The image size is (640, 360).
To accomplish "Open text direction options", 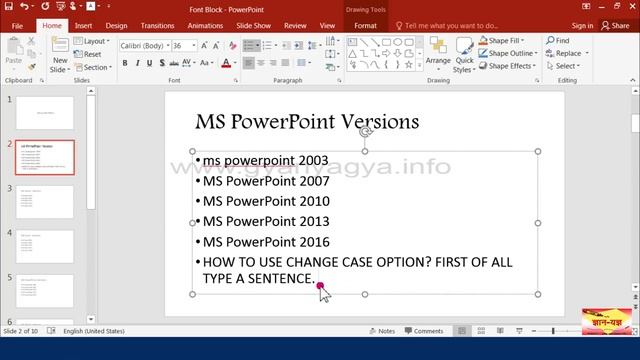I will click(332, 41).
